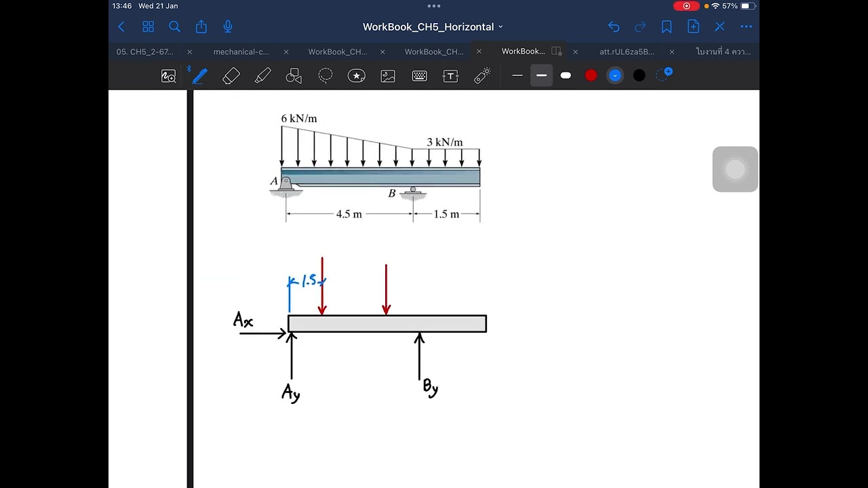The image size is (868, 488).
Task: Switch to the att.rUL6za5B... tab
Action: (627, 52)
